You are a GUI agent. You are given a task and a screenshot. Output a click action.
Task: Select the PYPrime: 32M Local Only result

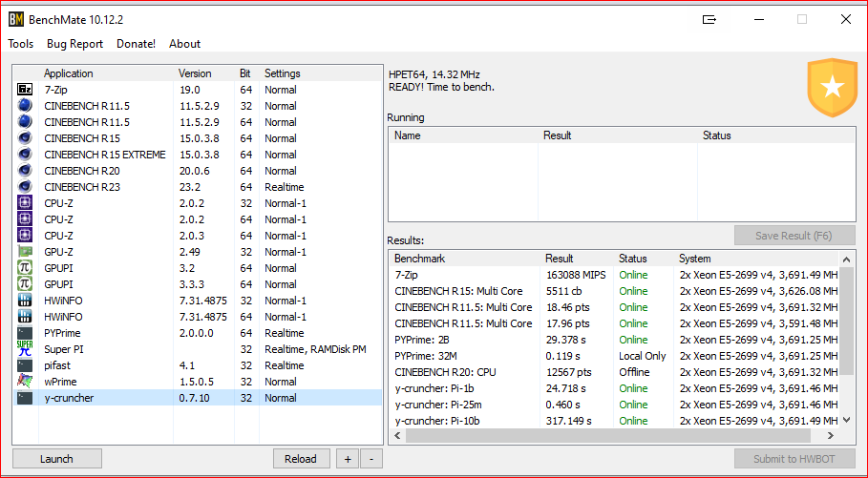point(614,356)
